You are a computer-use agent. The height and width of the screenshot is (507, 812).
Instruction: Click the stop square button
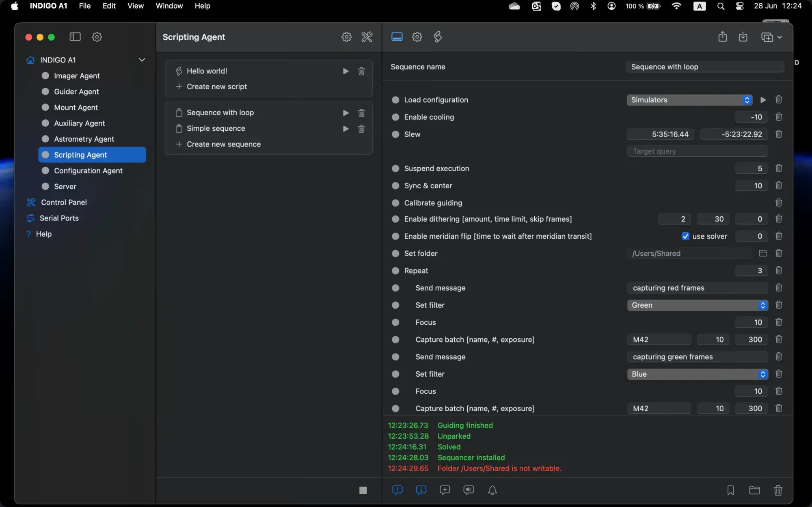click(363, 490)
